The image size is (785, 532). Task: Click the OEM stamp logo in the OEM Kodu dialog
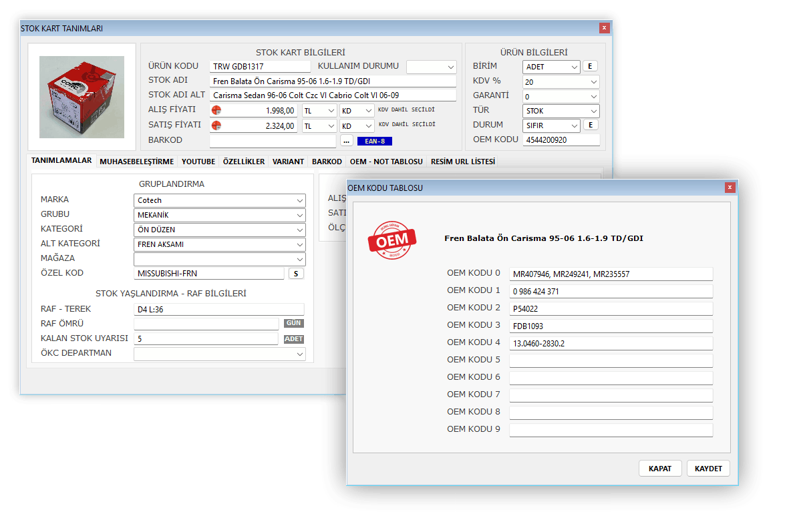tap(392, 240)
